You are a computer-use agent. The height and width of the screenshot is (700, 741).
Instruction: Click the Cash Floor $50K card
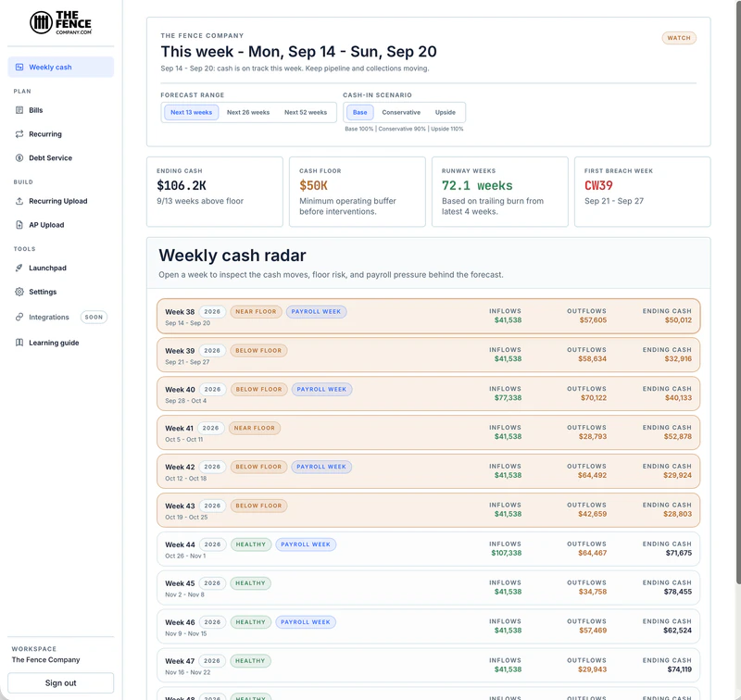[x=358, y=192]
